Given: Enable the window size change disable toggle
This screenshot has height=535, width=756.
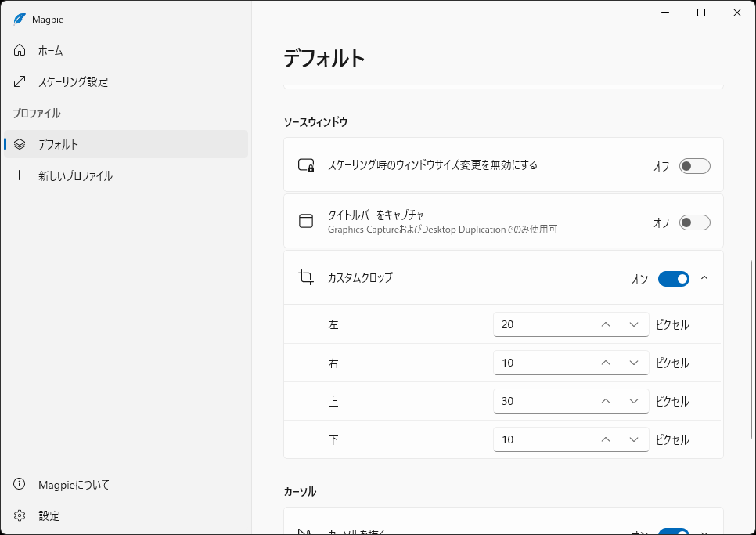Looking at the screenshot, I should click(693, 165).
